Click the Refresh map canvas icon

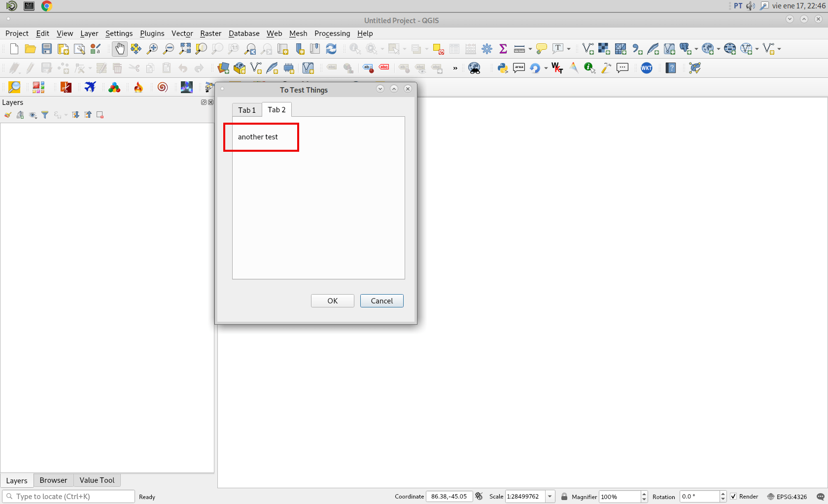(x=331, y=49)
